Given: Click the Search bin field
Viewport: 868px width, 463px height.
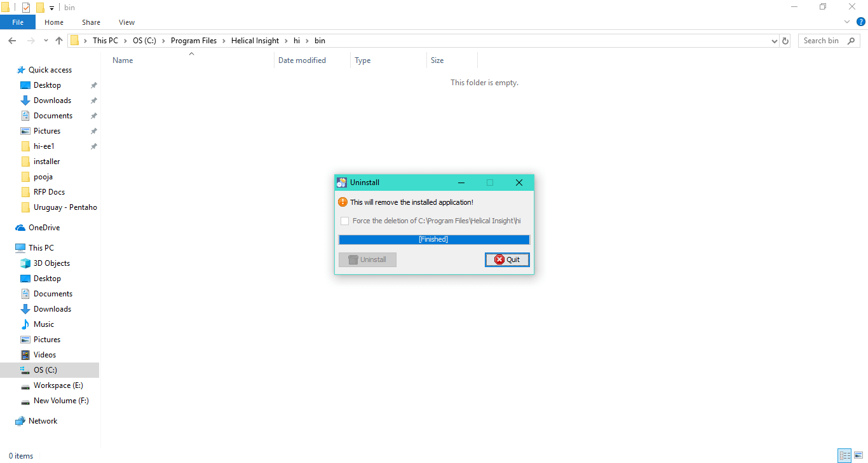Looking at the screenshot, I should (829, 41).
